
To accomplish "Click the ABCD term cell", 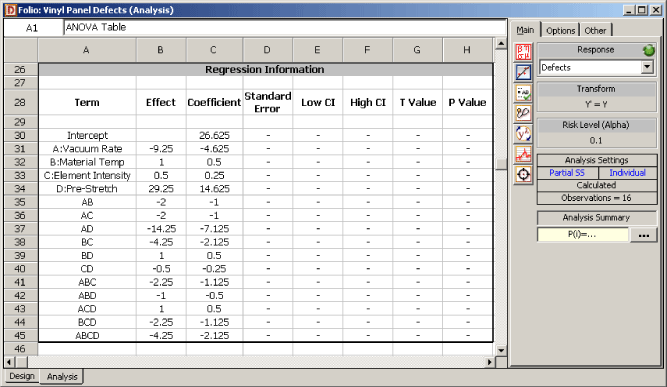I will [x=87, y=336].
